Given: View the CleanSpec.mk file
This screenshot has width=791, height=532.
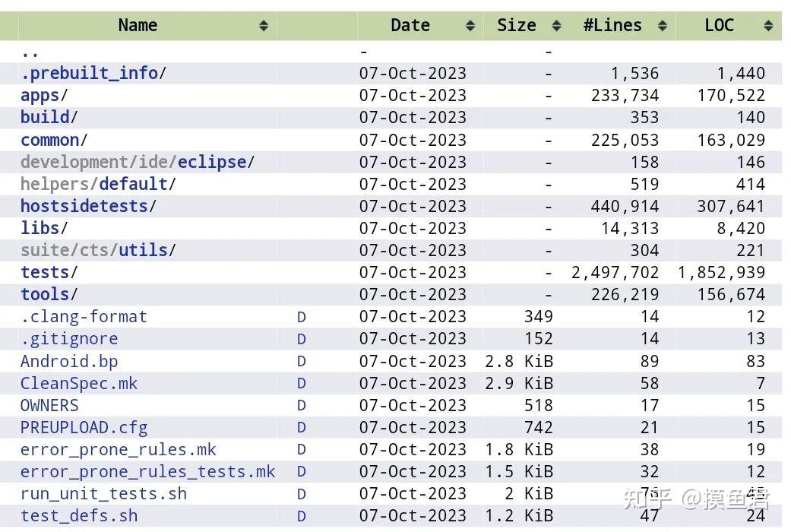Looking at the screenshot, I should [x=79, y=384].
